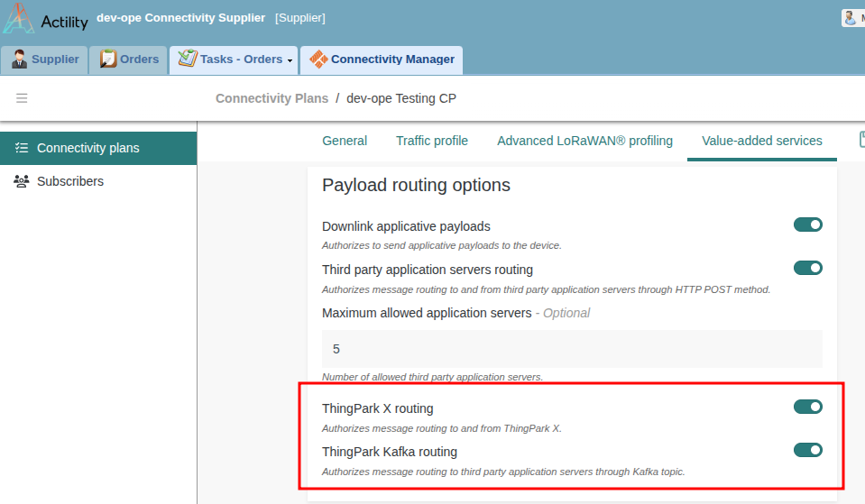The width and height of the screenshot is (865, 504).
Task: Open Subscribers in sidebar
Action: click(98, 181)
